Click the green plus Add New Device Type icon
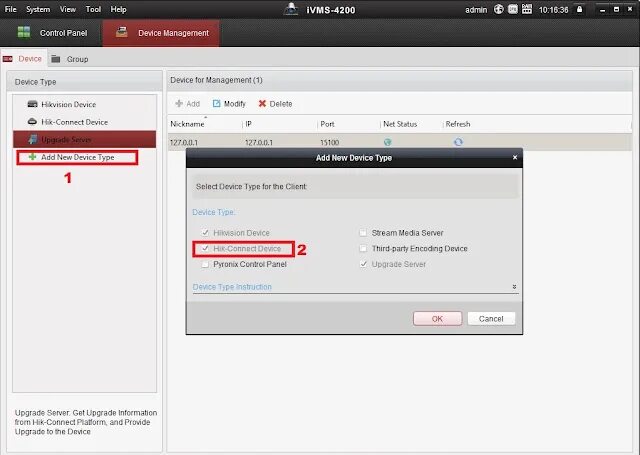 (32, 157)
